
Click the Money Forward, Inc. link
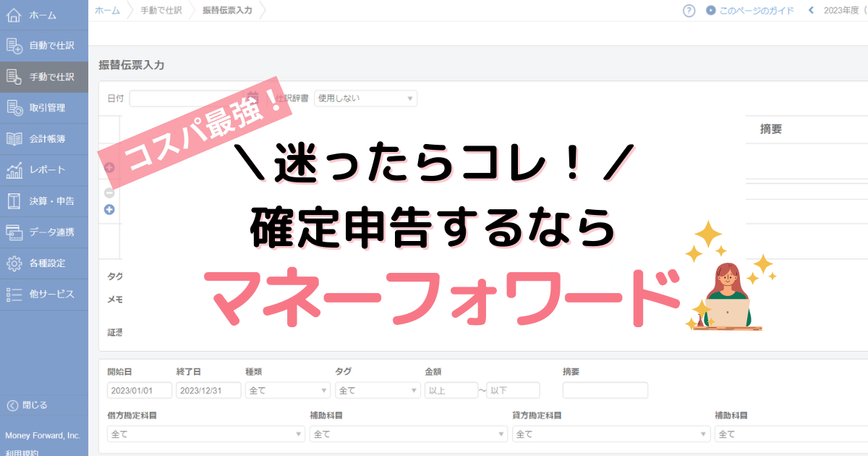coord(43,436)
